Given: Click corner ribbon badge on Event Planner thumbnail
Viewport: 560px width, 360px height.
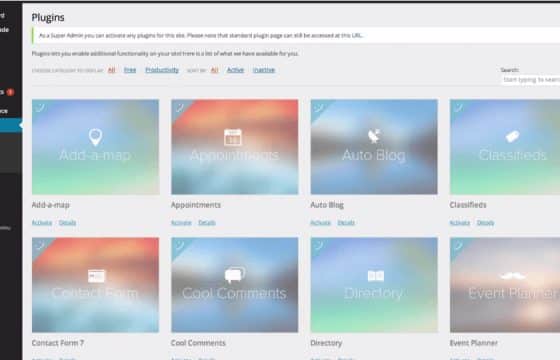Looking at the screenshot, I should coord(457,245).
